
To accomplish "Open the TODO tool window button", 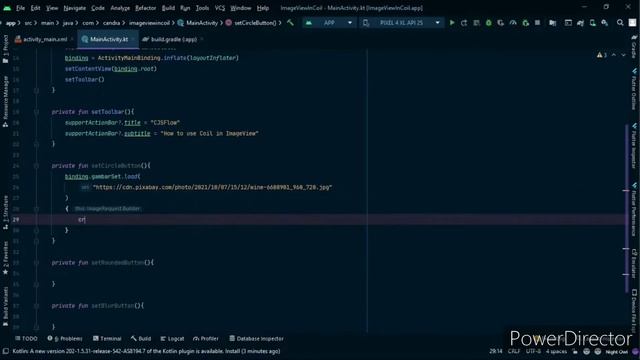I will [26, 339].
